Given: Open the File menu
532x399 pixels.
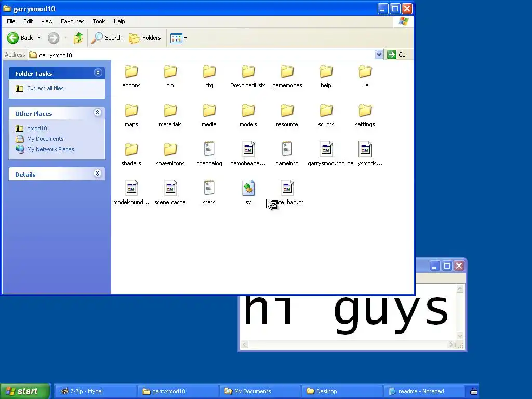Looking at the screenshot, I should coord(11,21).
